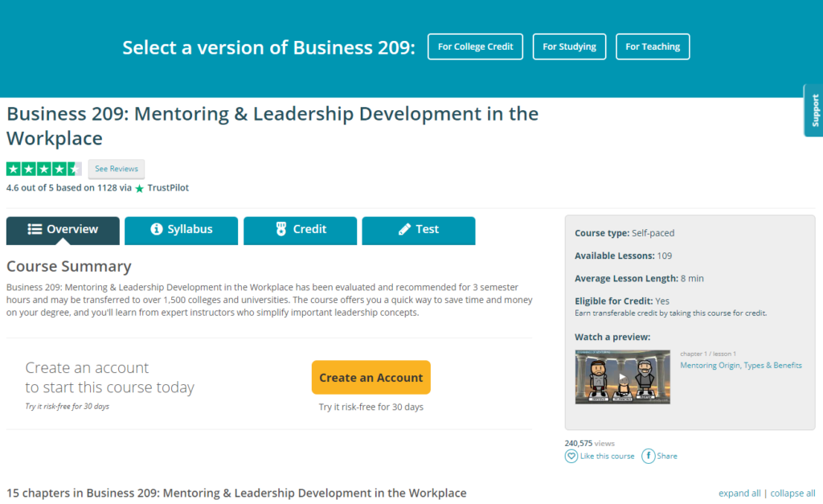Viewport: 823px width, 504px height.
Task: Click the Available Lessons: 109 text
Action: (623, 256)
